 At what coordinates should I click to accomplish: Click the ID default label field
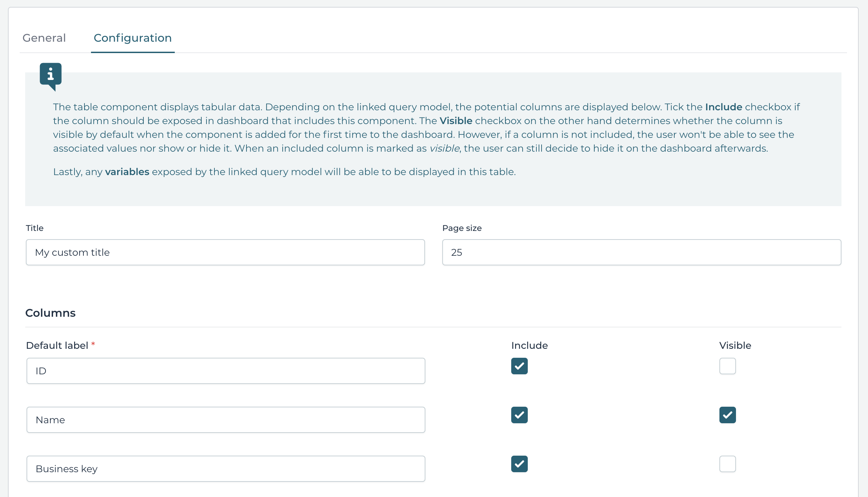click(225, 371)
